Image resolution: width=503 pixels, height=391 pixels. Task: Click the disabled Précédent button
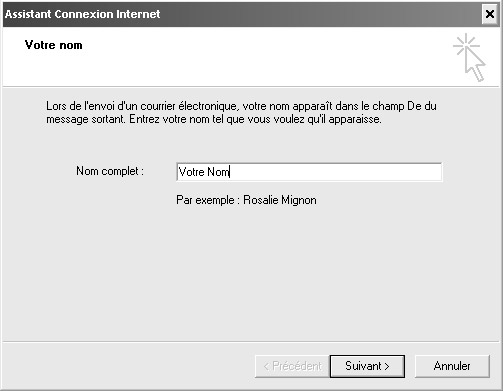click(292, 366)
